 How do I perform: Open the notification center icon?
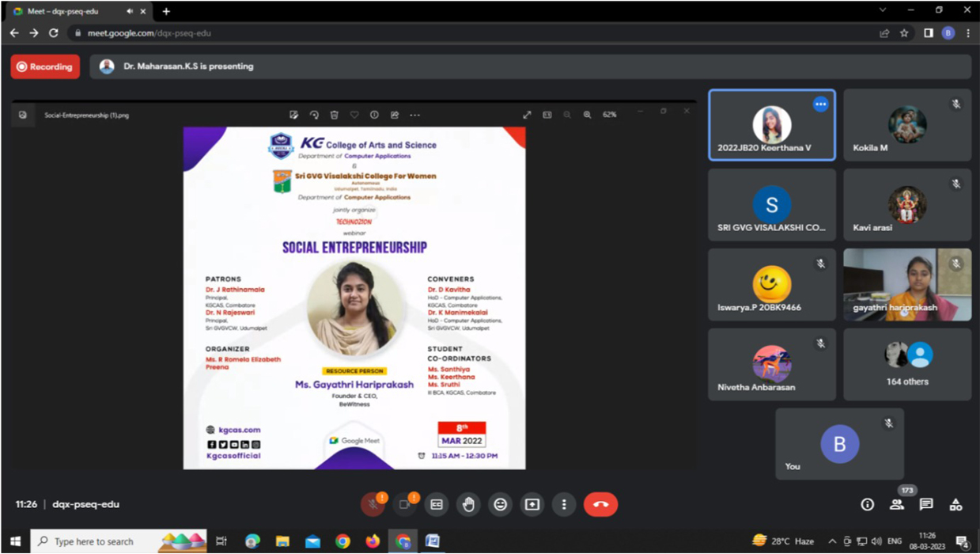963,541
